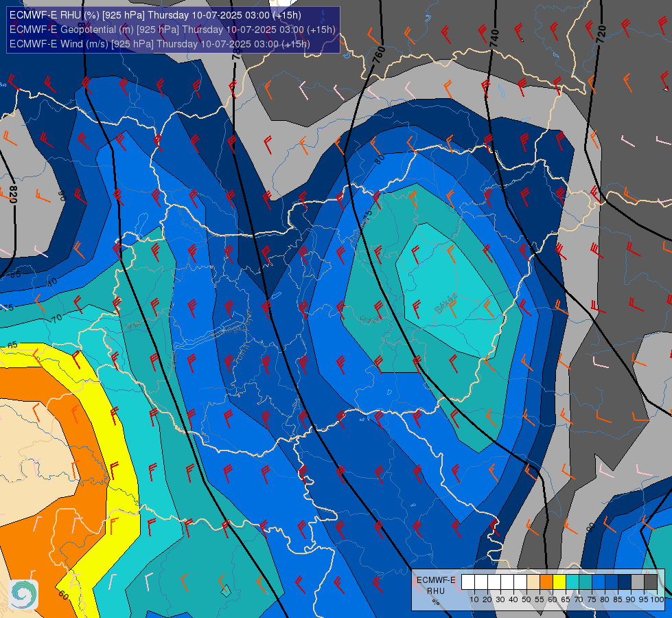Viewport: 672px width, 618px height.
Task: Click the % unit label in the legend
Action: [x=436, y=602]
